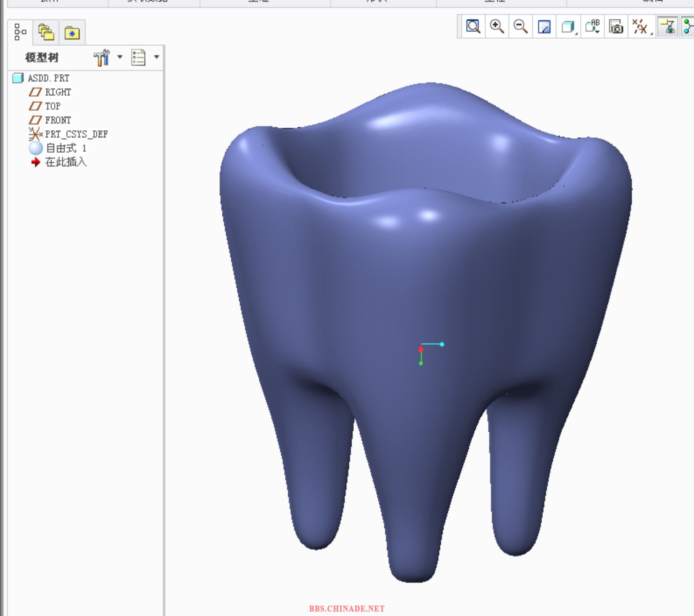Open the Layer Tree tab icon
The width and height of the screenshot is (694, 616).
[x=46, y=32]
